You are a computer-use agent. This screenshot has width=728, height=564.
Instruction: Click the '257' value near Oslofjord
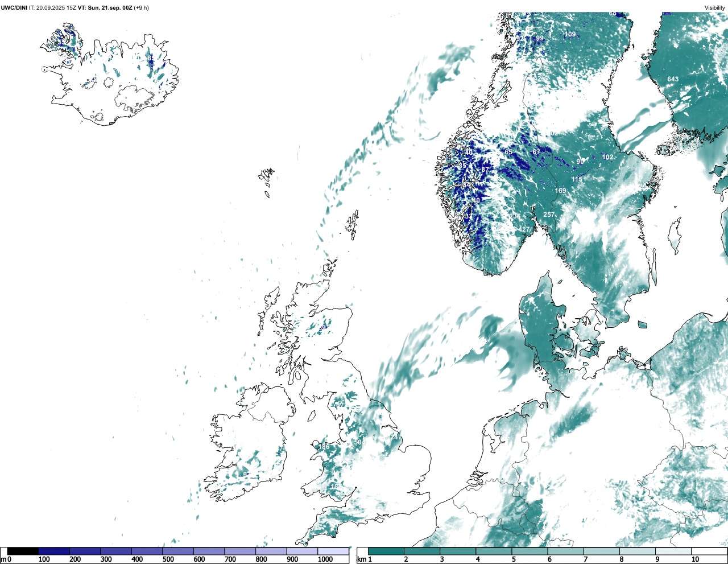[549, 215]
